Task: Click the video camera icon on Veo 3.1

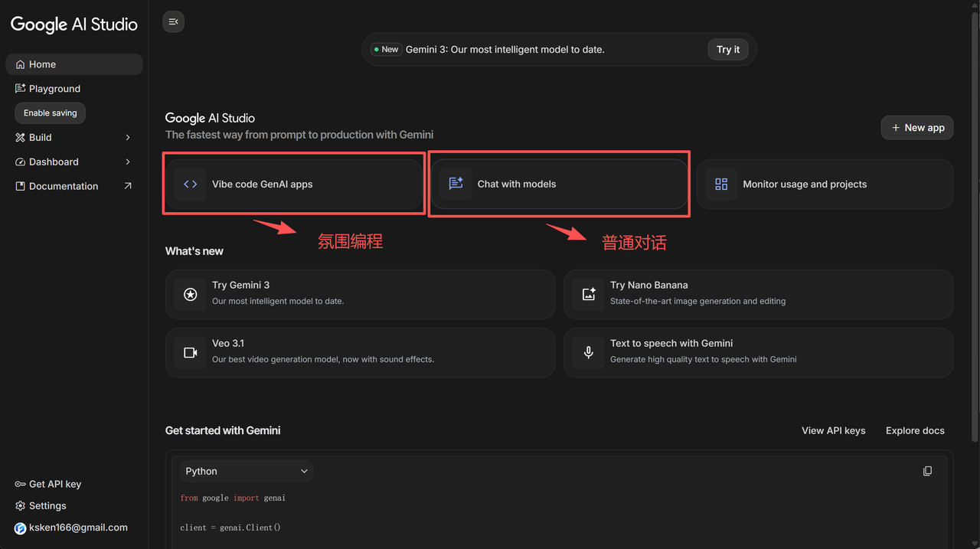Action: click(x=191, y=352)
